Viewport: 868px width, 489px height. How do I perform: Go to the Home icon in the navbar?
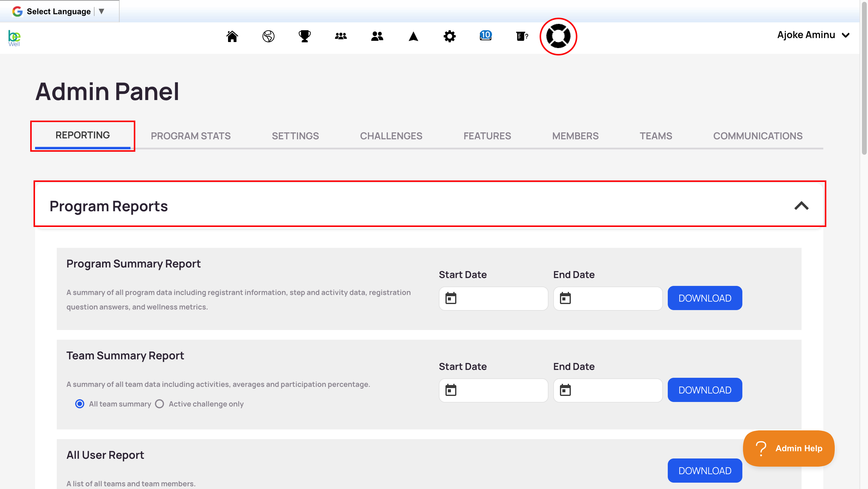pos(232,36)
